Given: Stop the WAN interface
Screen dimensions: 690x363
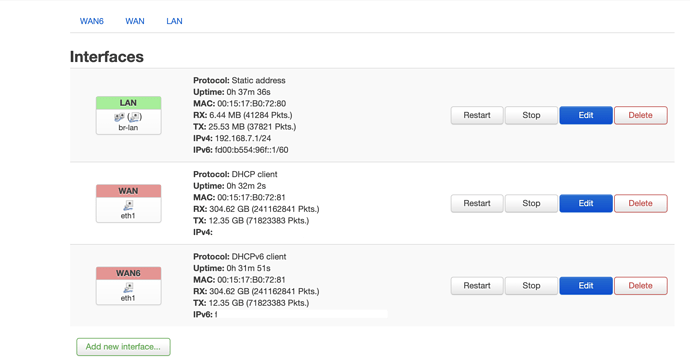Looking at the screenshot, I should 531,203.
